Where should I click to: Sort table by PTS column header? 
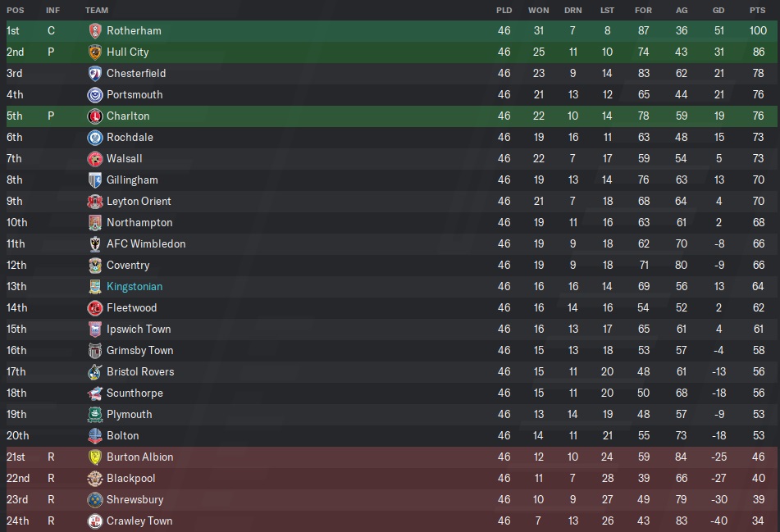click(x=758, y=10)
